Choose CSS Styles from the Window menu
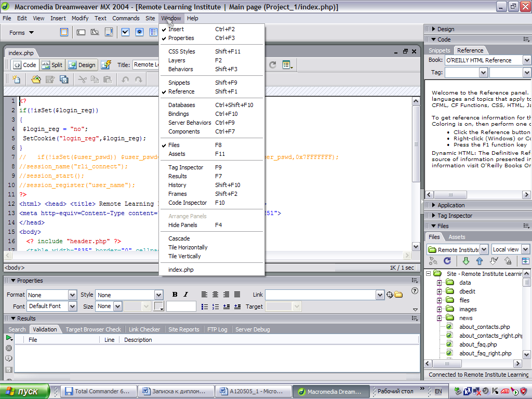 (x=181, y=51)
